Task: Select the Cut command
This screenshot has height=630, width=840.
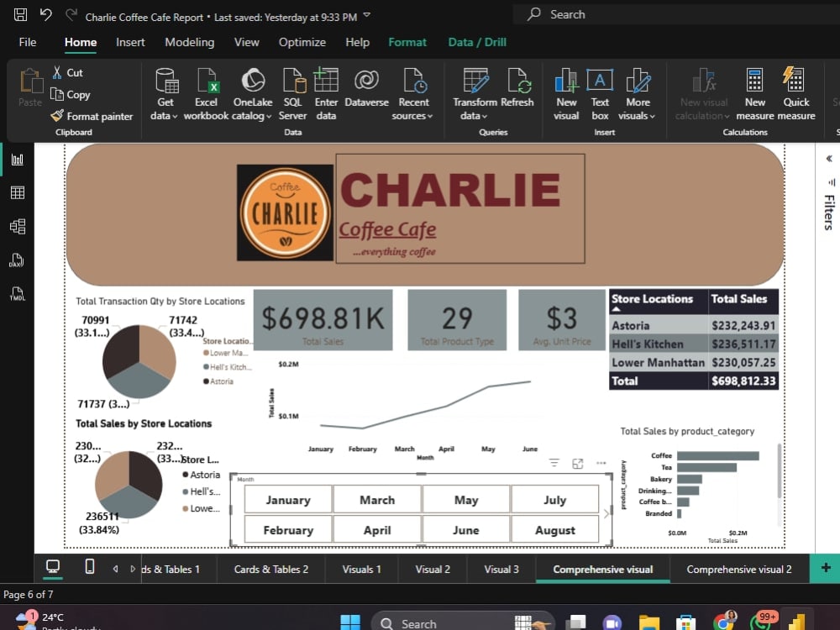Action: [67, 72]
